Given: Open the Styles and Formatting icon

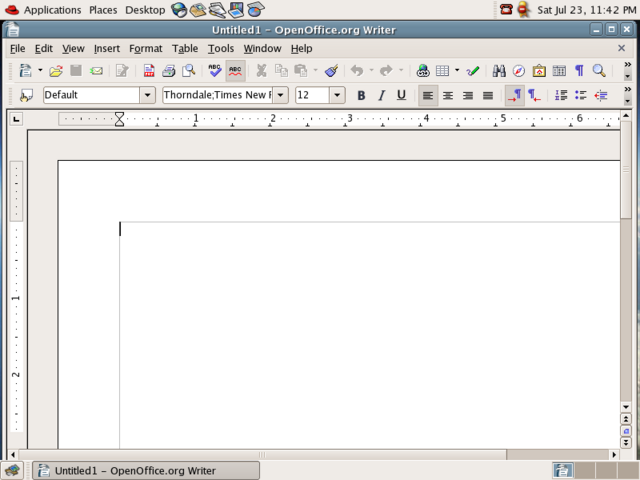Looking at the screenshot, I should [26, 96].
